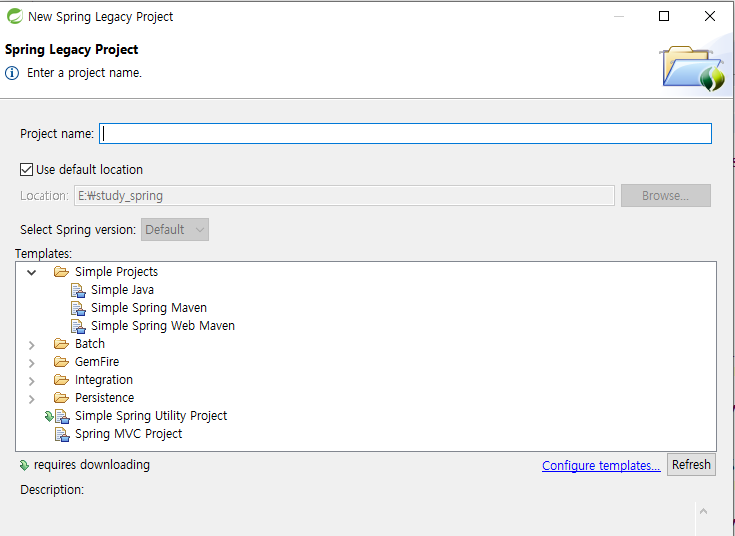Maximize the New Spring Legacy Project window
Screen dimensions: 735x536
coord(664,16)
